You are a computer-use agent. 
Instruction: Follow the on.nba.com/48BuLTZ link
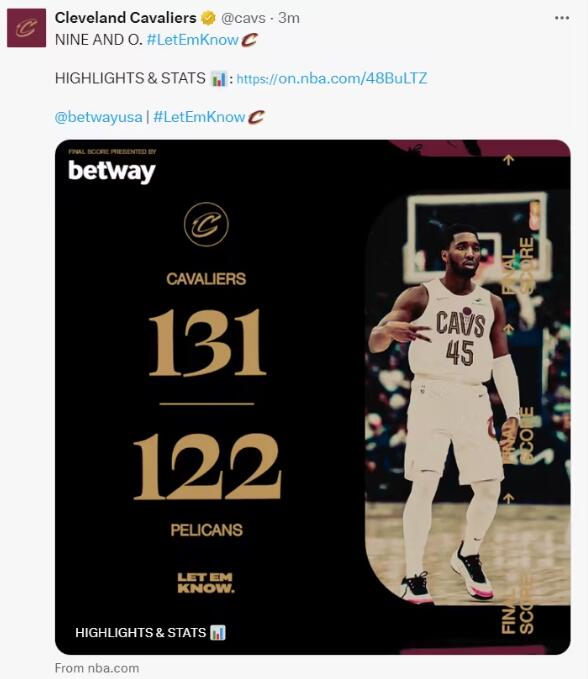pyautogui.click(x=332, y=78)
